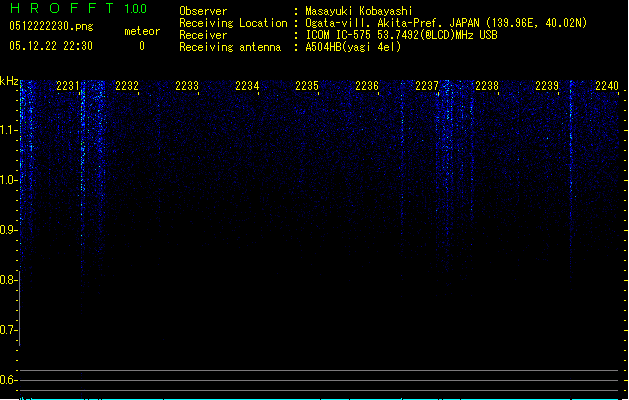Screen dimensions: 629x400
Task: Click the date 05.12.22 22:30
Action: click(51, 46)
